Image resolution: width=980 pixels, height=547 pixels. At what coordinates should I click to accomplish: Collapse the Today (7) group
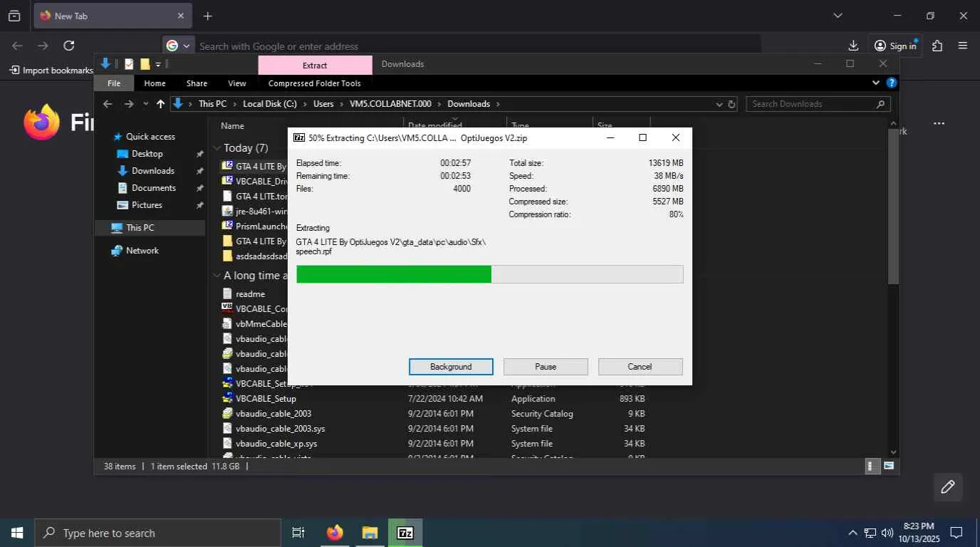(x=217, y=148)
